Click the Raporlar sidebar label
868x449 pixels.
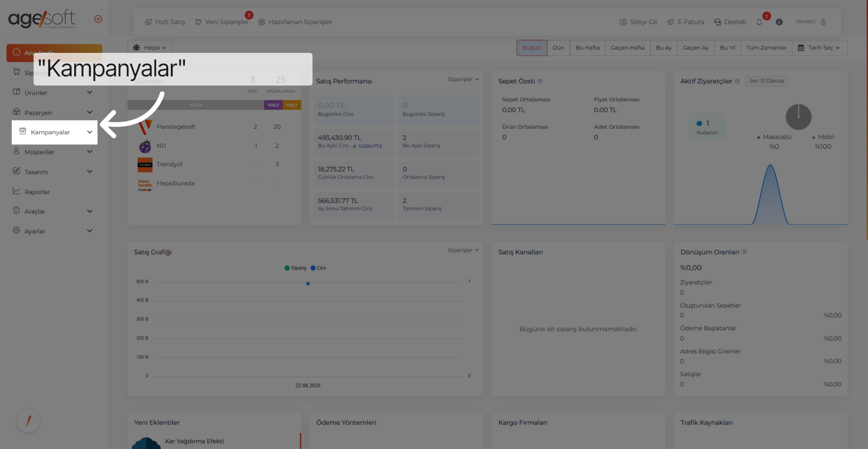coord(37,192)
